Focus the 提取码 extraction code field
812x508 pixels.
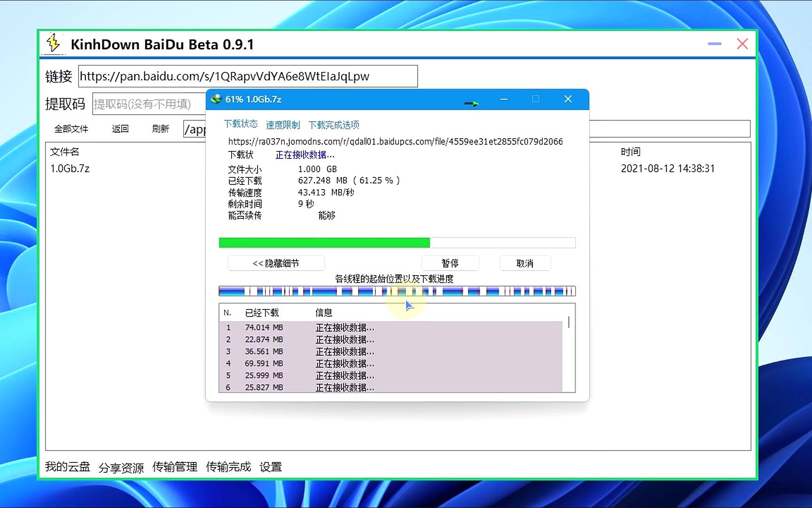149,103
